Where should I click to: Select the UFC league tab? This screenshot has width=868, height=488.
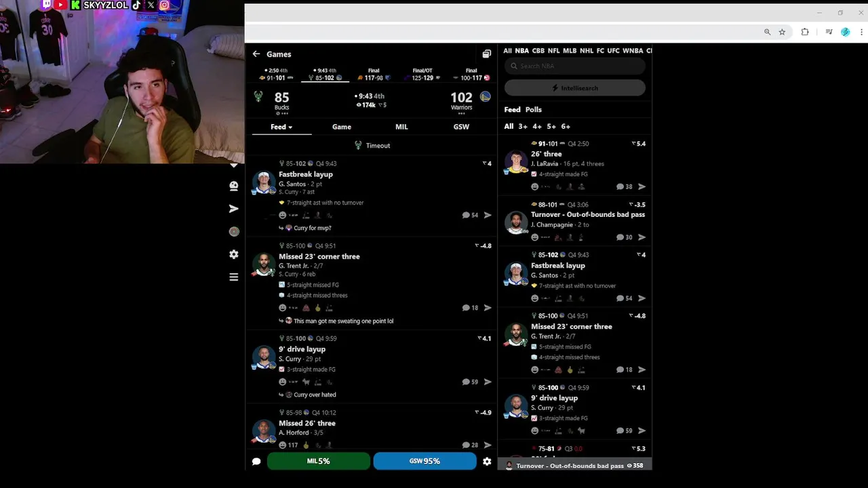614,51
